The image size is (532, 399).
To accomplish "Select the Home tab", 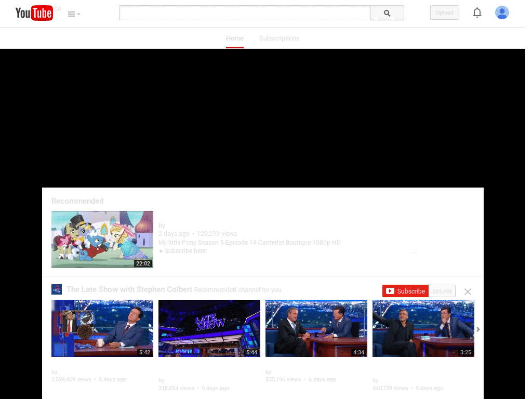I will point(235,38).
